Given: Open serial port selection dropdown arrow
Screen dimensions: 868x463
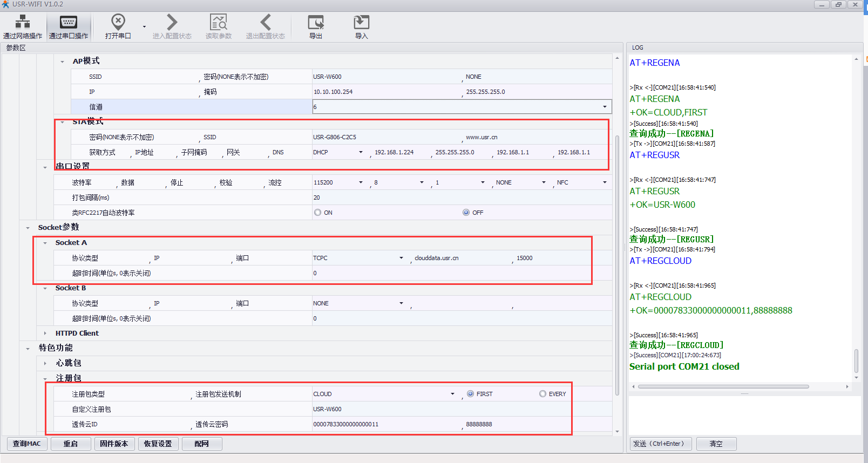Looking at the screenshot, I should click(144, 26).
